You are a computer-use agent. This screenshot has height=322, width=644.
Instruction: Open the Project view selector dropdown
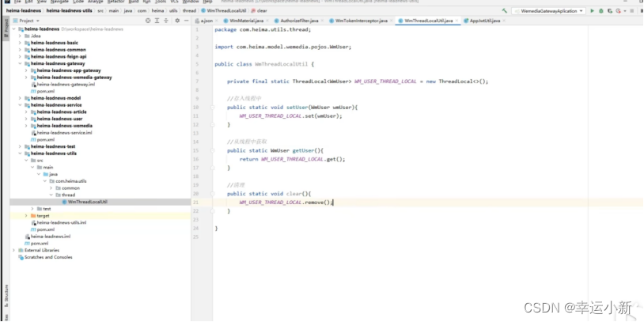(26, 21)
